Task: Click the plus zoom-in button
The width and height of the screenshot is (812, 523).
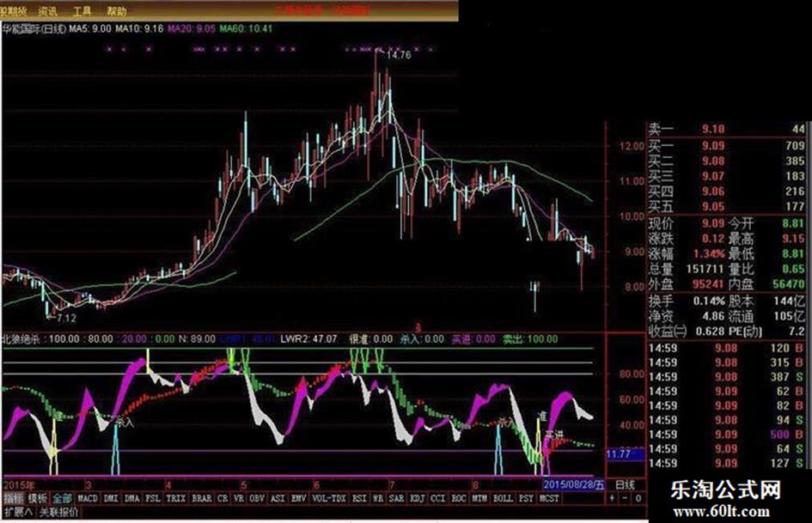Action: coord(612,498)
